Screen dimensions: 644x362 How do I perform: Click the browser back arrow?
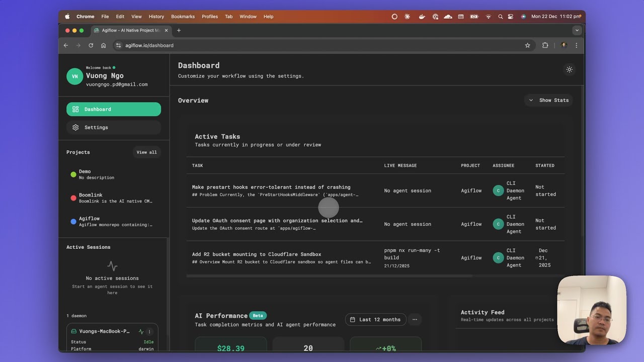[66, 45]
